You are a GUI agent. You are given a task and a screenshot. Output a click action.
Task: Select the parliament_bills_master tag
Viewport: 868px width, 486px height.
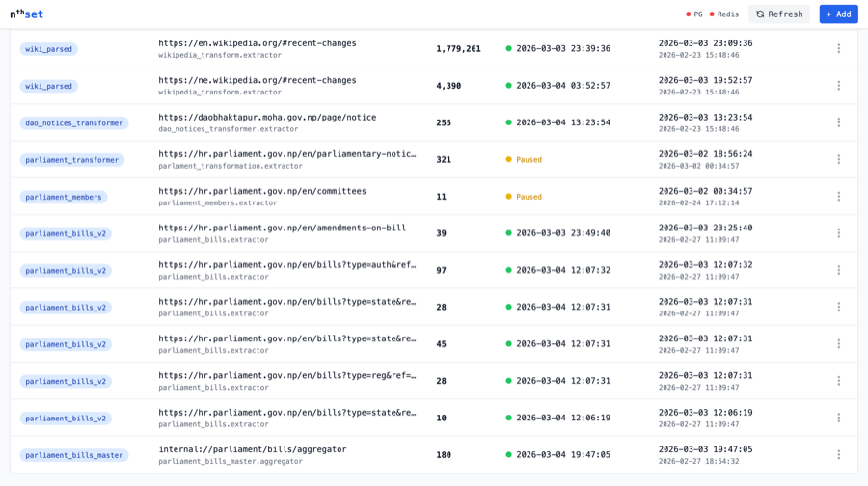74,455
